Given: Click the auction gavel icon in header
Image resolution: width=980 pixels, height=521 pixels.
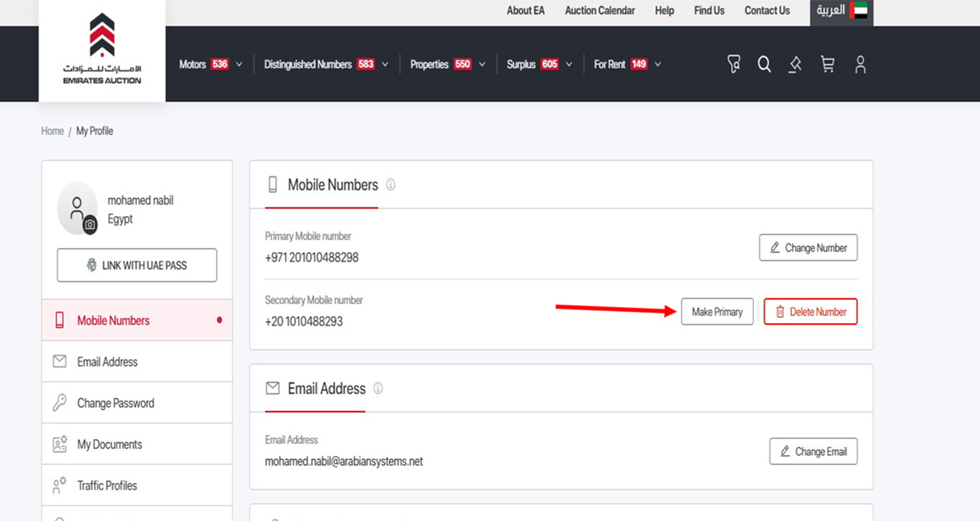Looking at the screenshot, I should click(x=795, y=65).
